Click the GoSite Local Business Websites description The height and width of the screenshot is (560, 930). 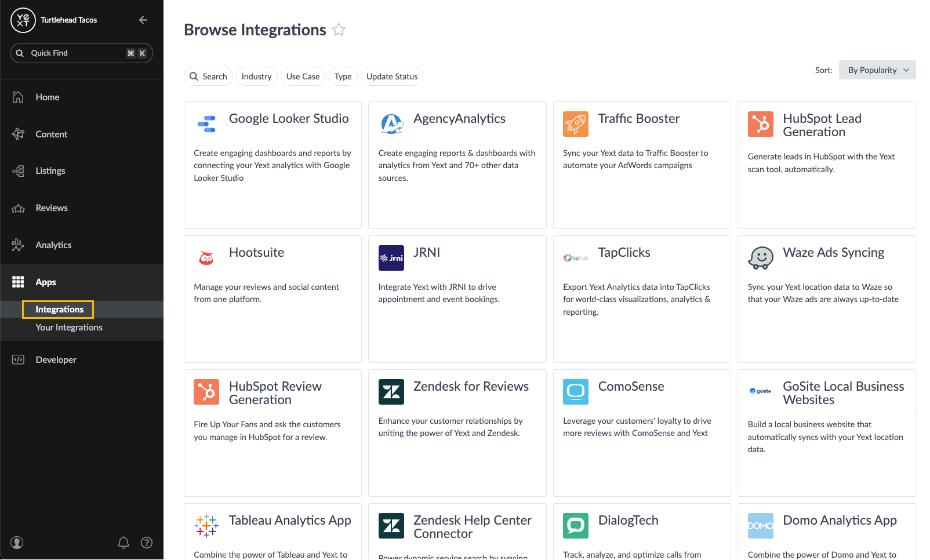pos(825,437)
